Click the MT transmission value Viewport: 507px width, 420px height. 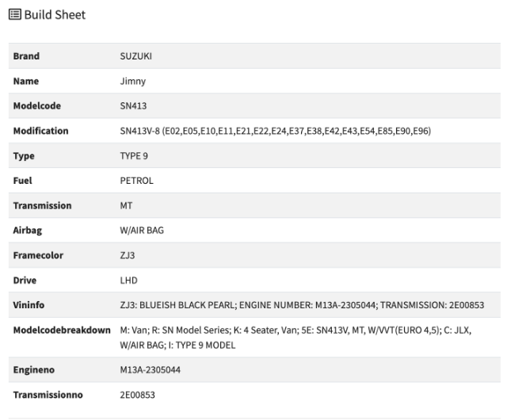(126, 205)
